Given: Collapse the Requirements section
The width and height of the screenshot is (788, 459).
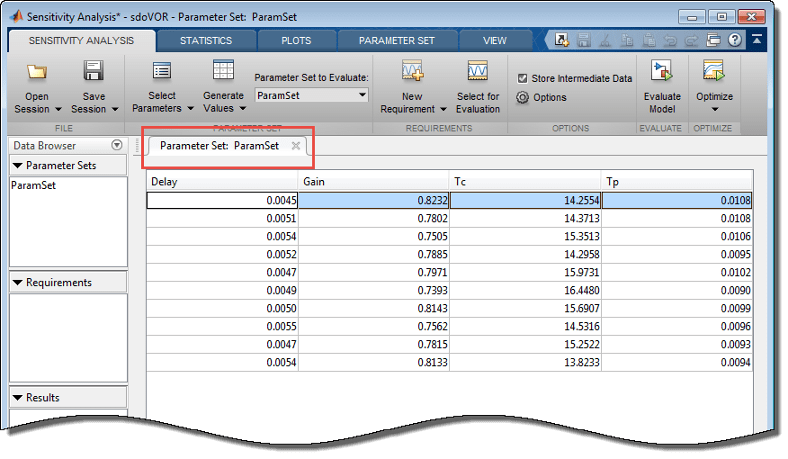Looking at the screenshot, I should pos(18,283).
